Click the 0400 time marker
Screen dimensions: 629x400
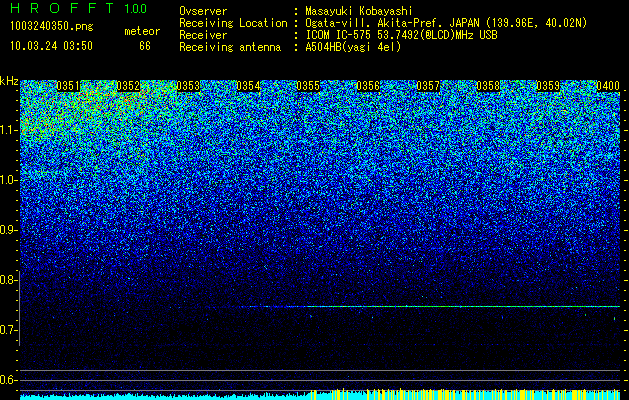(608, 86)
